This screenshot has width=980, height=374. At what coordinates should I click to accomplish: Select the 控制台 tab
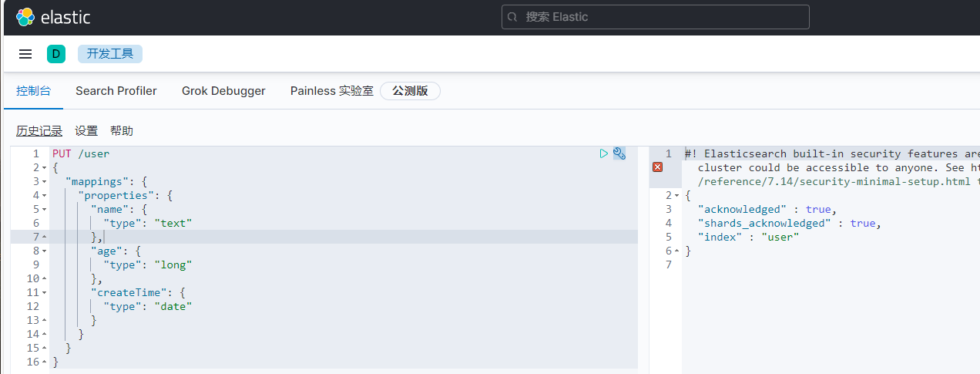pos(33,91)
